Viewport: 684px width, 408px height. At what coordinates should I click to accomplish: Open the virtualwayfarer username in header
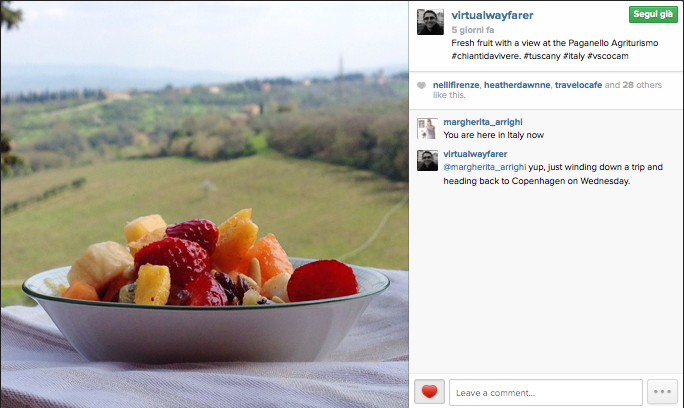pyautogui.click(x=492, y=15)
